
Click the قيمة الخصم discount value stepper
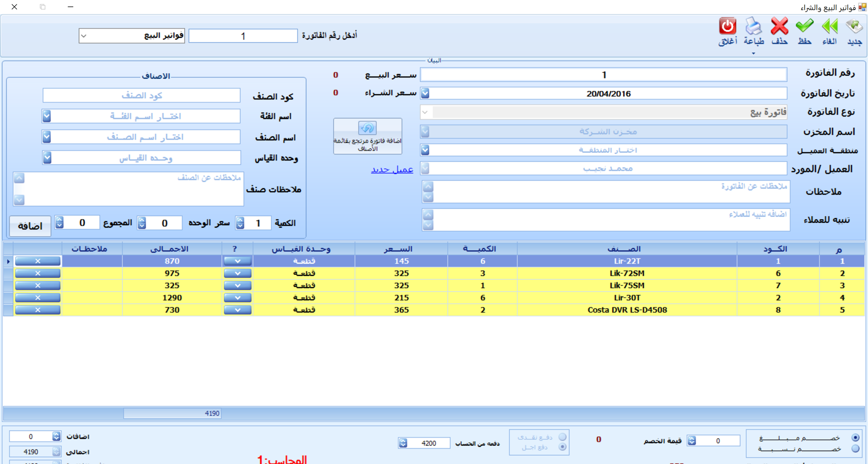click(692, 441)
